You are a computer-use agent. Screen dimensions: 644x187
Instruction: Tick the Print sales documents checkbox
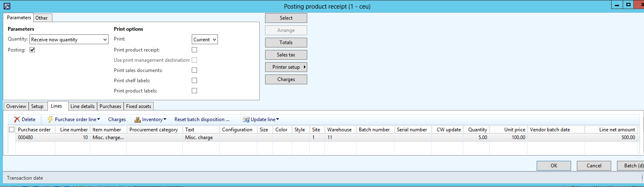coord(195,70)
